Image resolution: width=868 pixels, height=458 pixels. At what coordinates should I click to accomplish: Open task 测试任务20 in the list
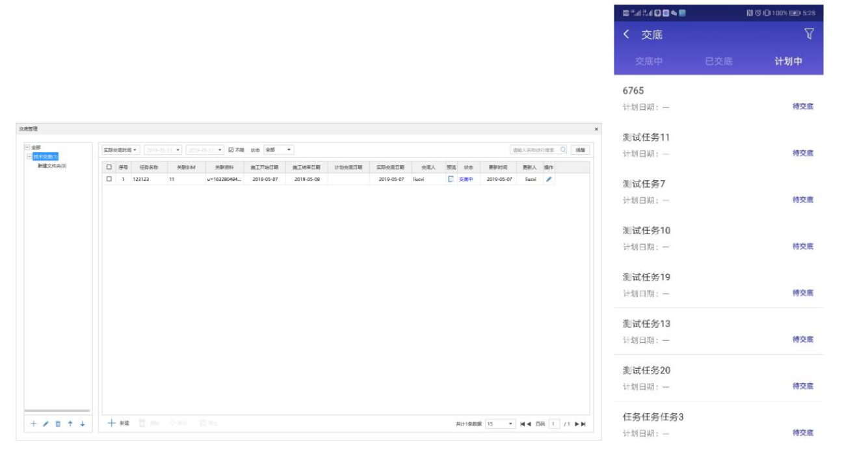click(718, 378)
